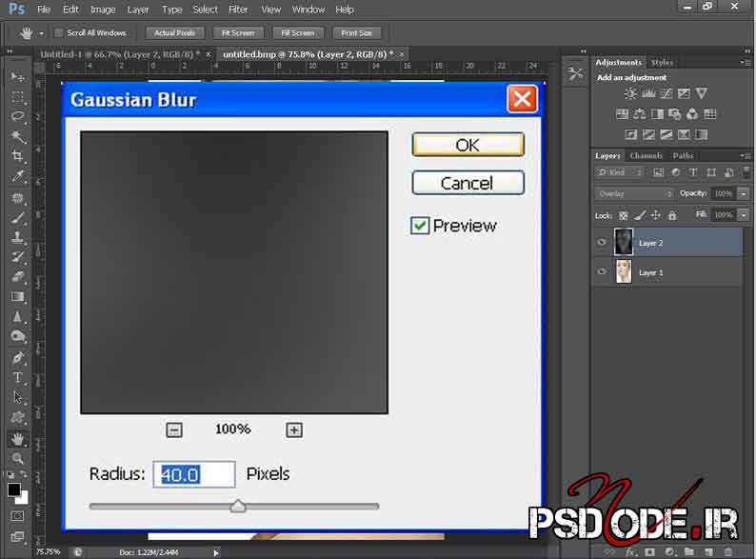
Task: Add a Vibrance adjustment
Action: [x=702, y=93]
